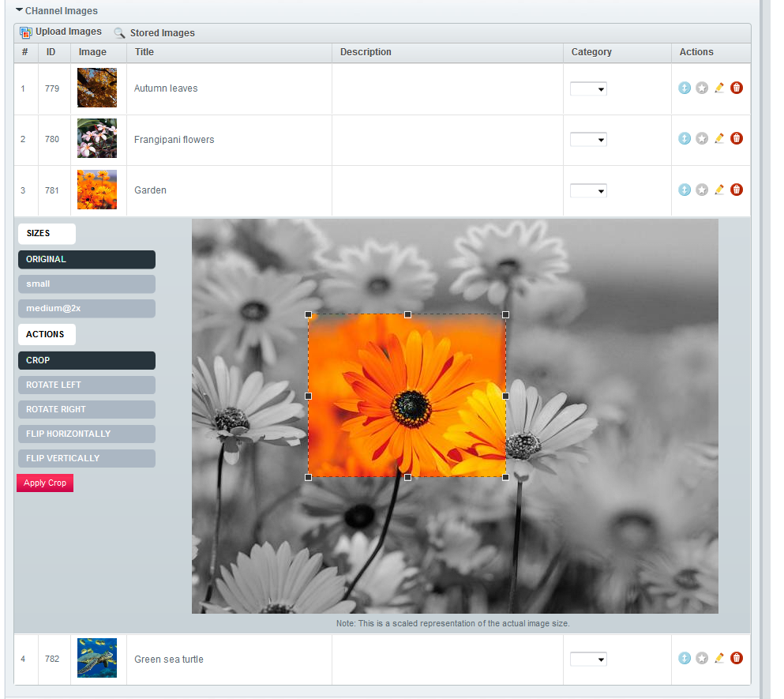The image size is (784, 699).
Task: Open pencil editor for Frangipani flowers
Action: click(x=719, y=138)
